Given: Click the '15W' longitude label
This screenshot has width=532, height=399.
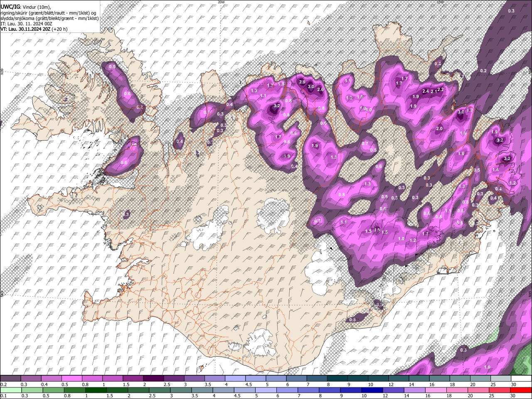Looking at the screenshot, I should coord(440,2).
